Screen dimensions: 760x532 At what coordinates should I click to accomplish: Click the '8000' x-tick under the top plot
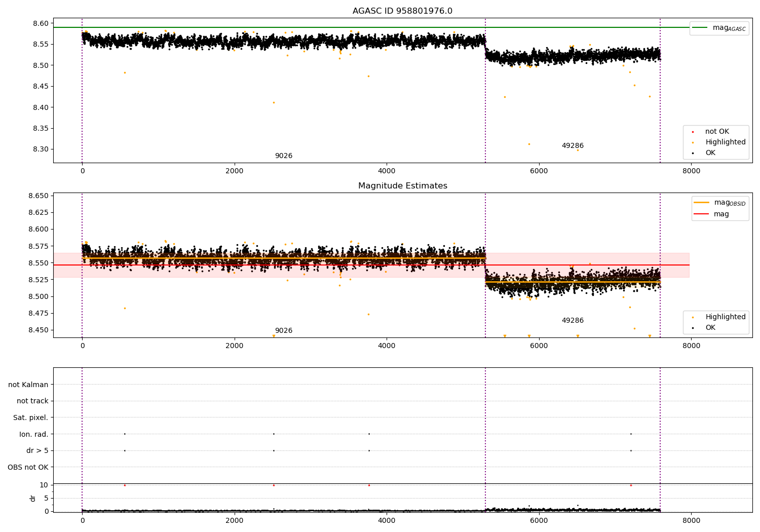pos(691,171)
